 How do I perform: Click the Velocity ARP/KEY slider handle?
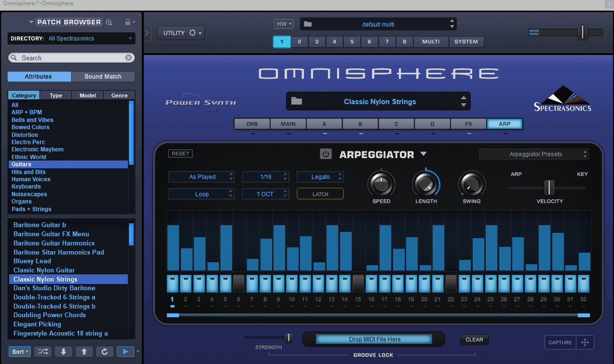point(549,188)
